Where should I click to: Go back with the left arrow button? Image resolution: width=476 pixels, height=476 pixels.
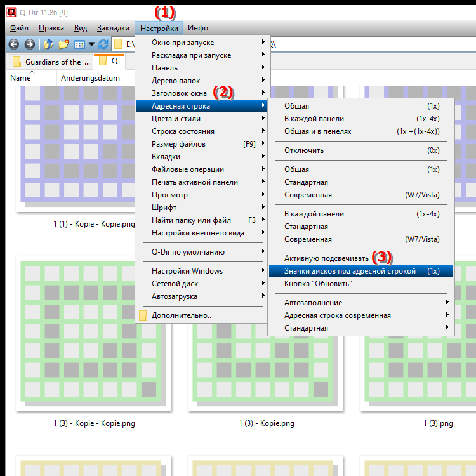tap(14, 44)
